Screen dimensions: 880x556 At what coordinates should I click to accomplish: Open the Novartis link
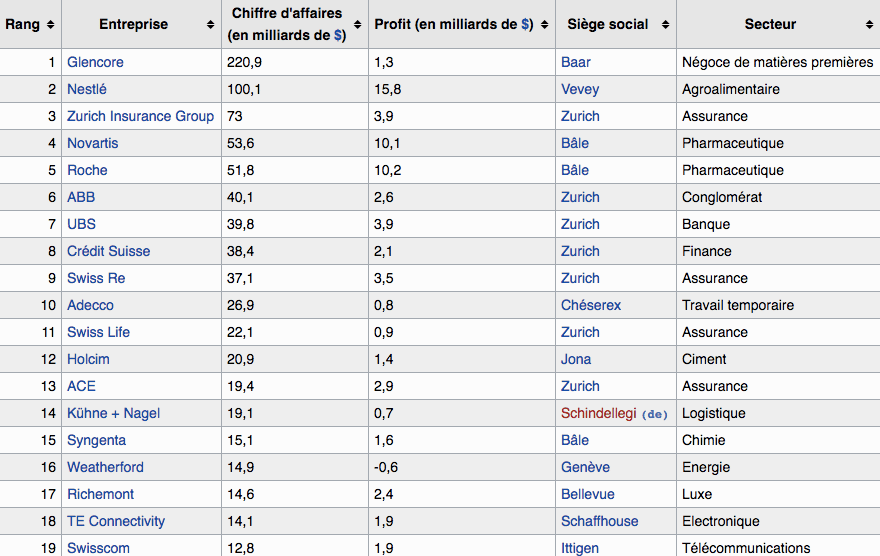point(92,143)
